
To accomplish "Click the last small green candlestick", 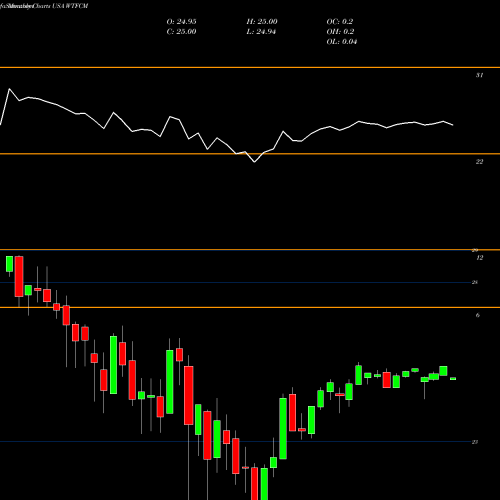I will tap(453, 379).
